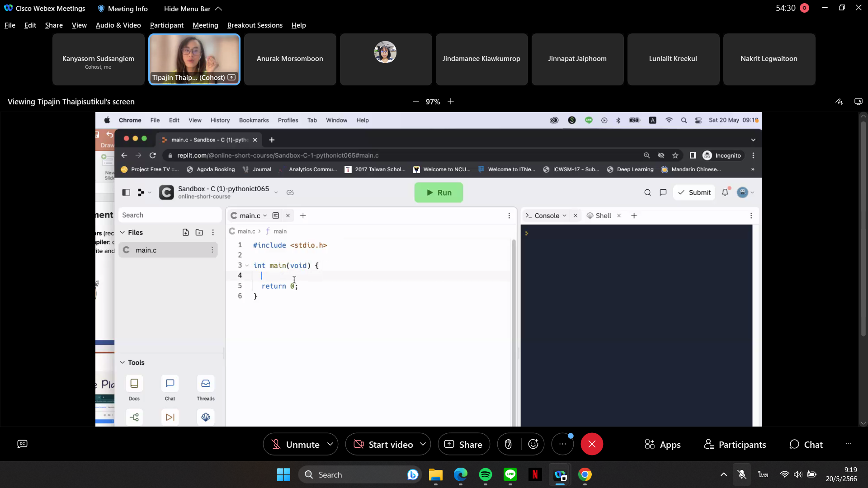Click the red leave meeting button
Viewport: 868px width, 488px height.
point(592,444)
